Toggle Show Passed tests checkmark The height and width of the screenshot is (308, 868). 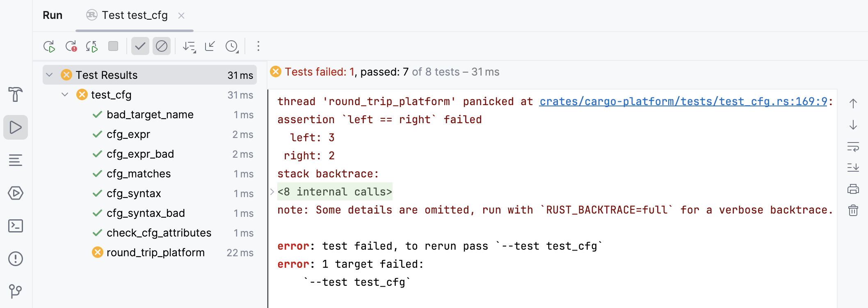pos(140,46)
